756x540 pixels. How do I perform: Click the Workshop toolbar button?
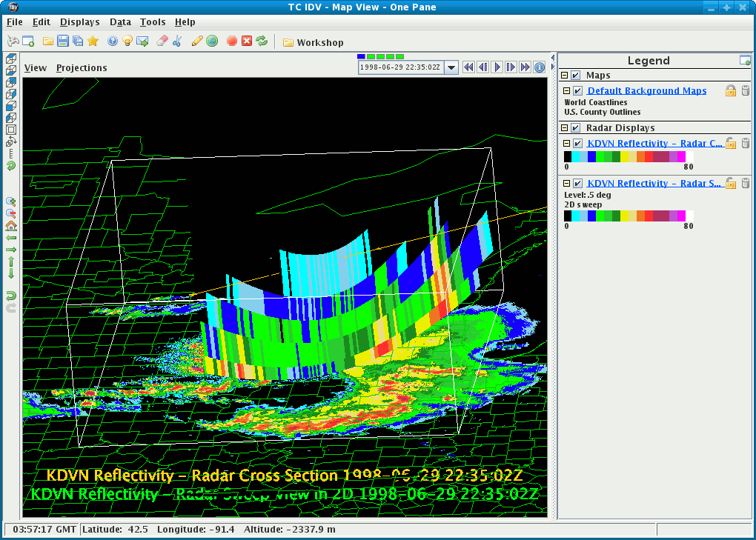(313, 42)
